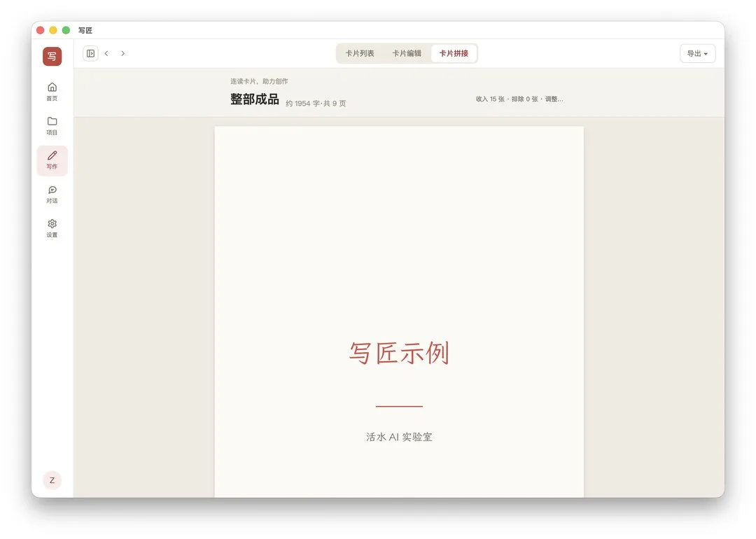Go to 首页 home in sidebar
The image size is (756, 539).
pyautogui.click(x=52, y=92)
